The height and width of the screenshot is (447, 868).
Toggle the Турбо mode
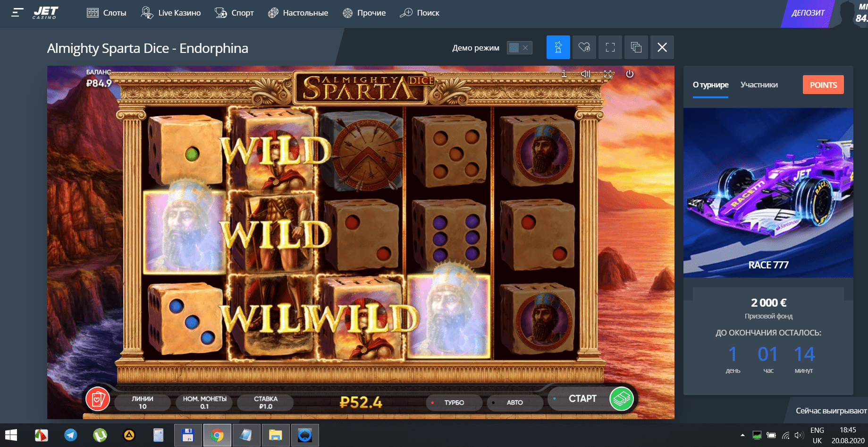click(454, 403)
